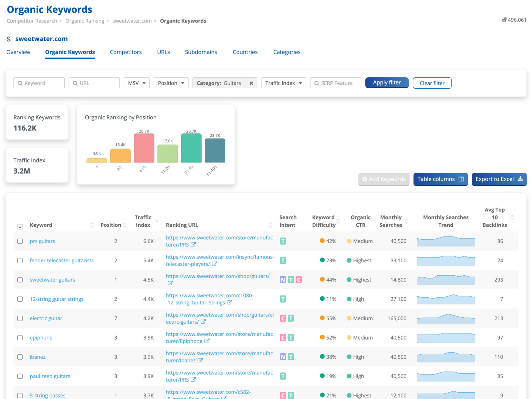
Task: Check the epiphone row checkbox
Action: click(20, 338)
